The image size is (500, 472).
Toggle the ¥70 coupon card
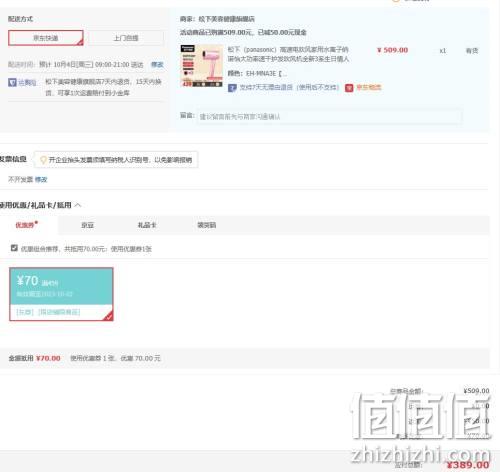pyautogui.click(x=61, y=294)
